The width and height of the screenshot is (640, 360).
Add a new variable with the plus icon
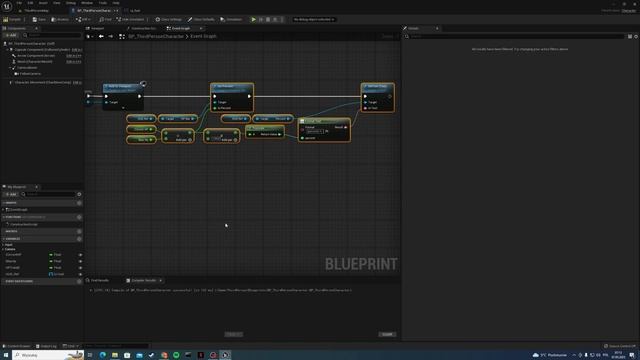(x=79, y=239)
